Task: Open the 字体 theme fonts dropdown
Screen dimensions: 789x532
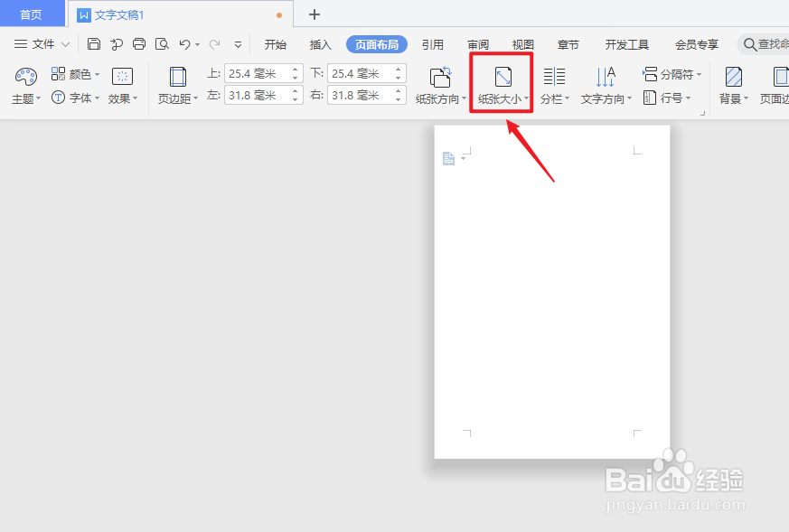Action: (75, 98)
